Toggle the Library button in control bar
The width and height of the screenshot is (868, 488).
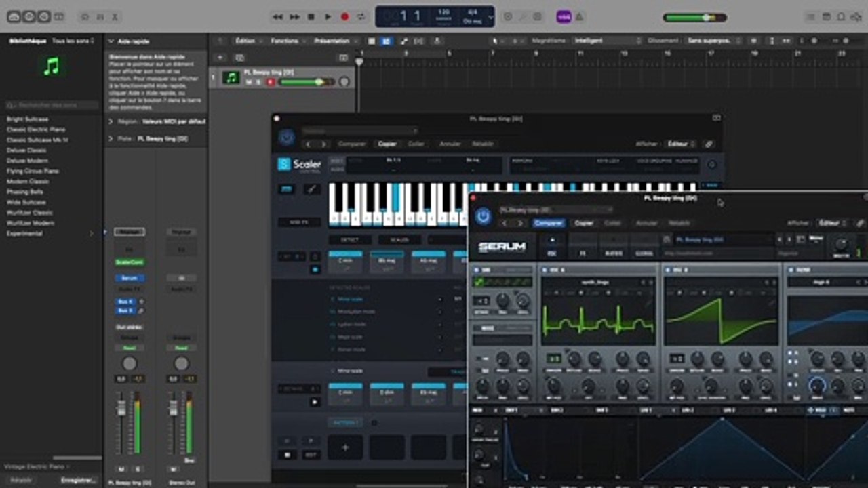tap(13, 17)
